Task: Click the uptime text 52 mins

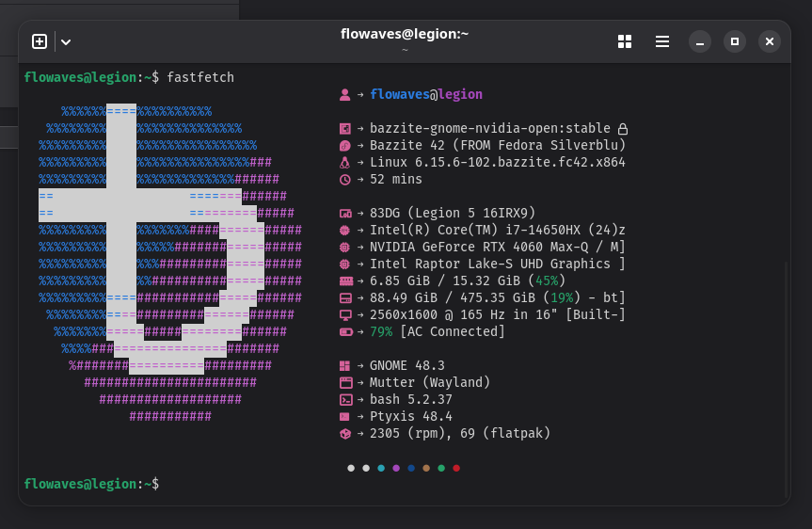Action: coord(395,180)
